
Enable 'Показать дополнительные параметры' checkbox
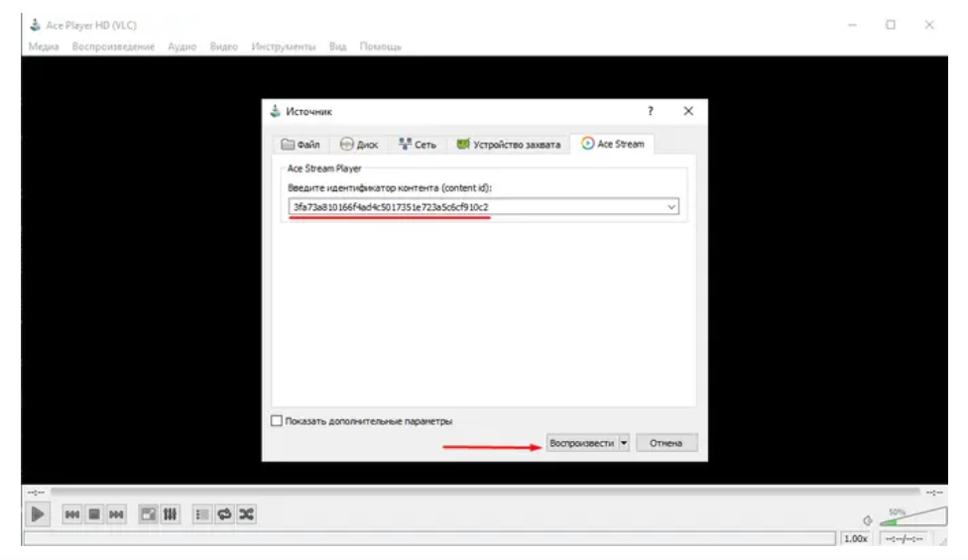[x=277, y=421]
